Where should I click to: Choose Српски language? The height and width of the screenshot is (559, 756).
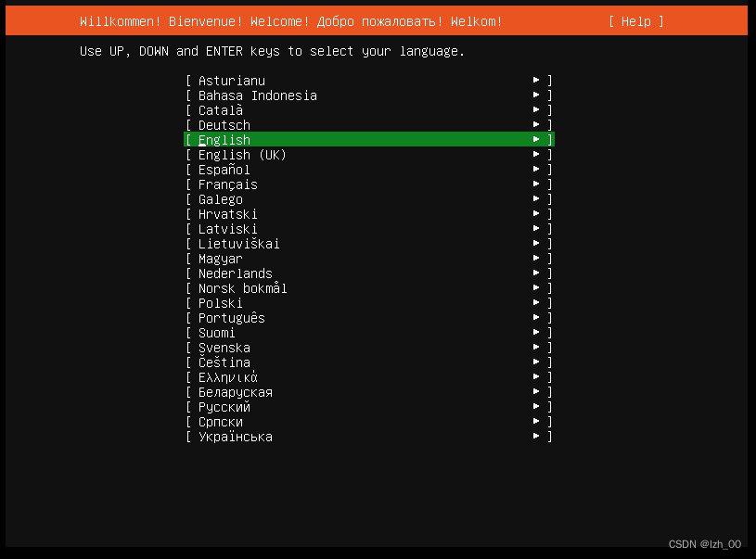click(x=369, y=422)
